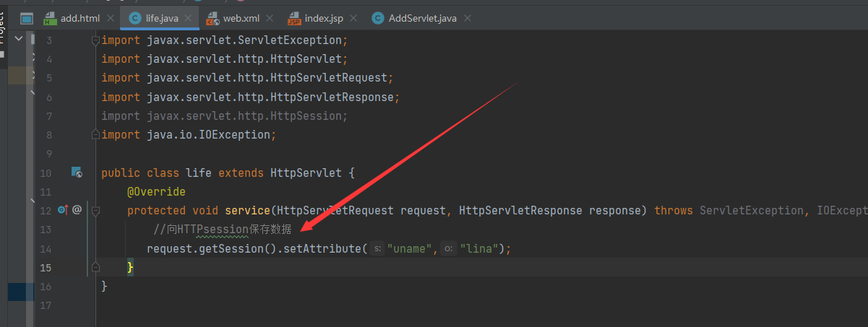868x327 pixels.
Task: Close the add.html tab
Action: [110, 18]
